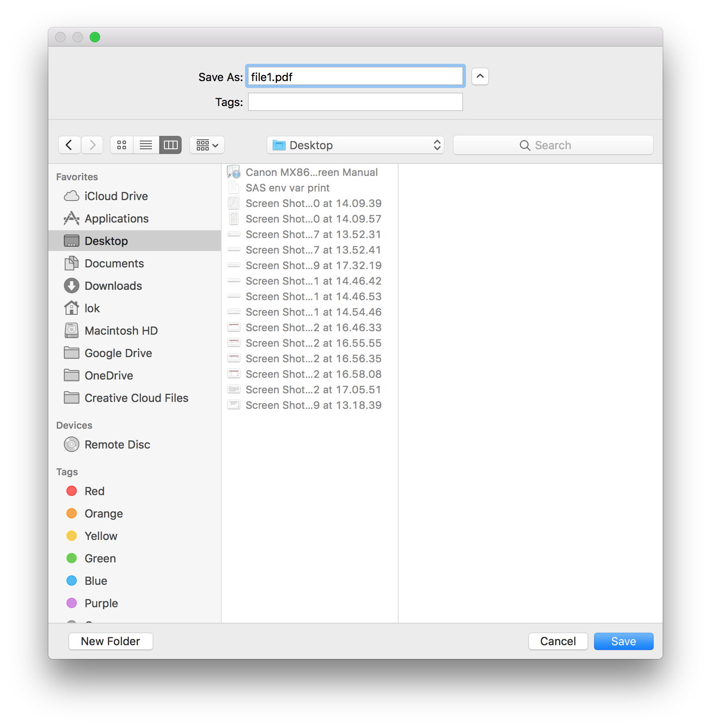Select the SAS env var print file
Screen dimensions: 711x728
point(310,188)
